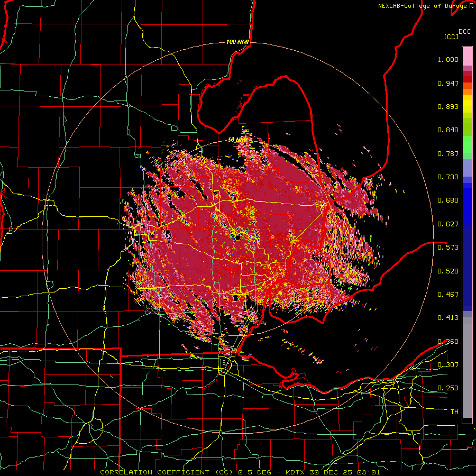The image size is (476, 476).
Task: Select the 0.413 scale value
Action: click(x=448, y=318)
